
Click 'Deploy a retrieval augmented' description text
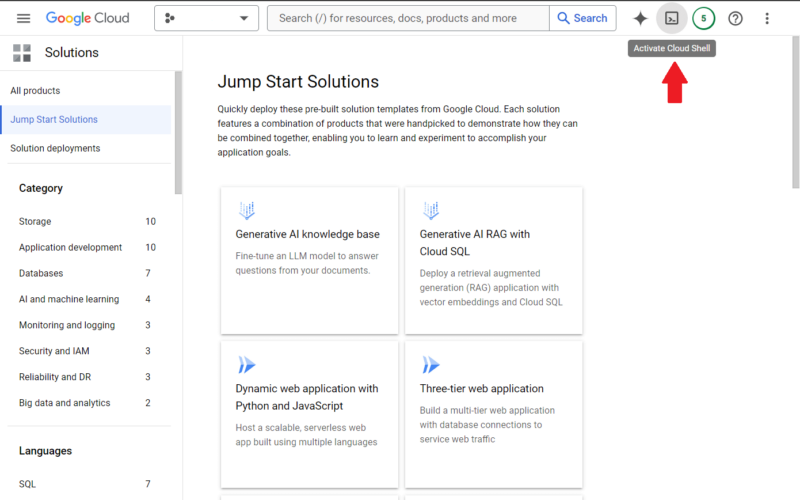pos(491,288)
